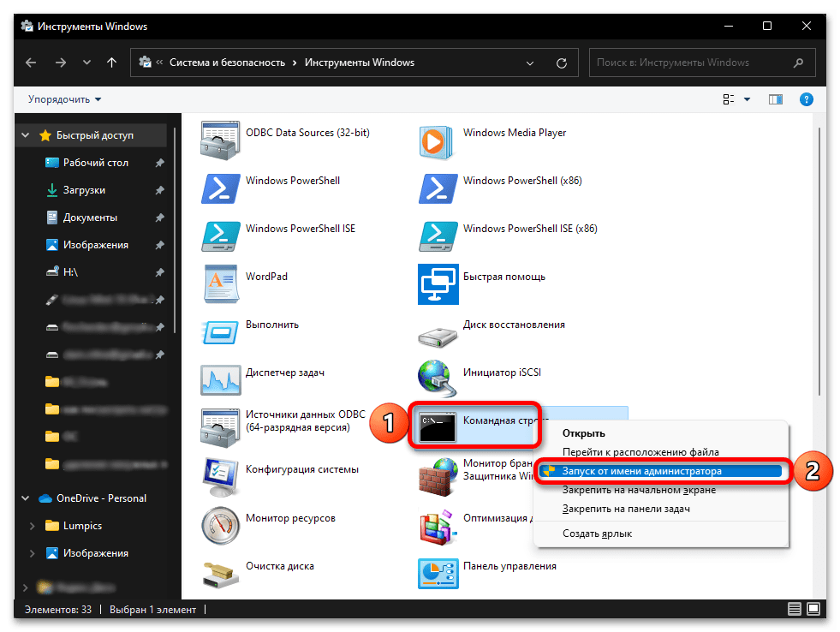
Task: Open Документы in quick access
Action: coord(90,218)
